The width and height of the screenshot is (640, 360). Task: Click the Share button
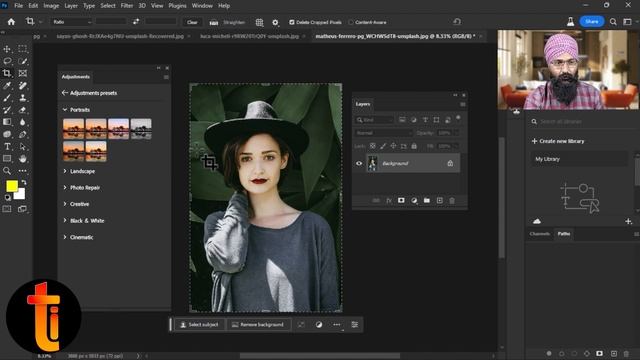coord(592,22)
